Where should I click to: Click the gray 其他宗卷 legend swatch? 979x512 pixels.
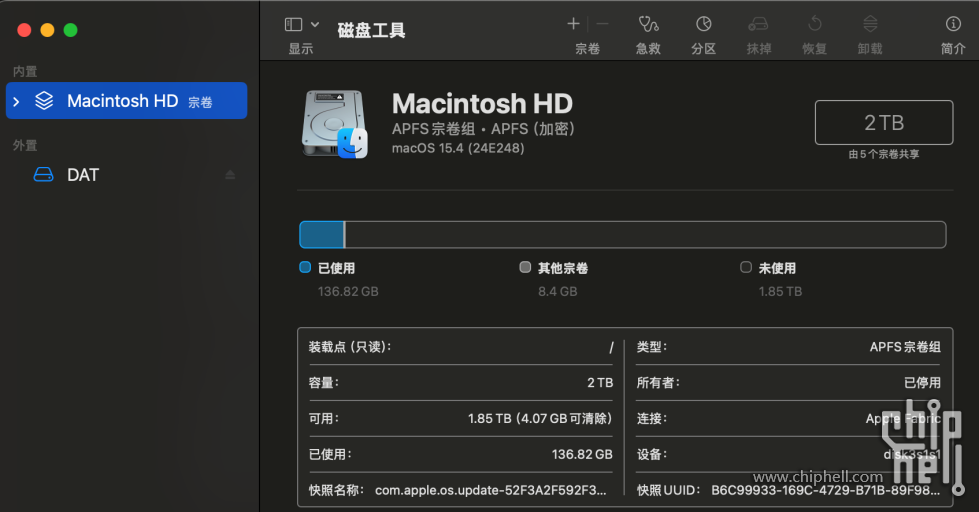(525, 267)
